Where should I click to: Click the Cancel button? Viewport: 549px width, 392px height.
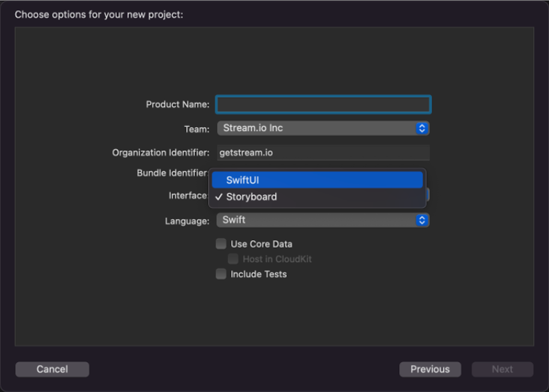tap(52, 369)
